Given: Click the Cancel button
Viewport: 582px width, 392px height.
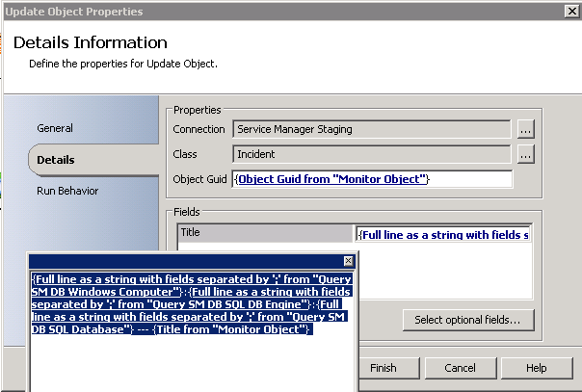Looking at the screenshot, I should click(x=461, y=368).
